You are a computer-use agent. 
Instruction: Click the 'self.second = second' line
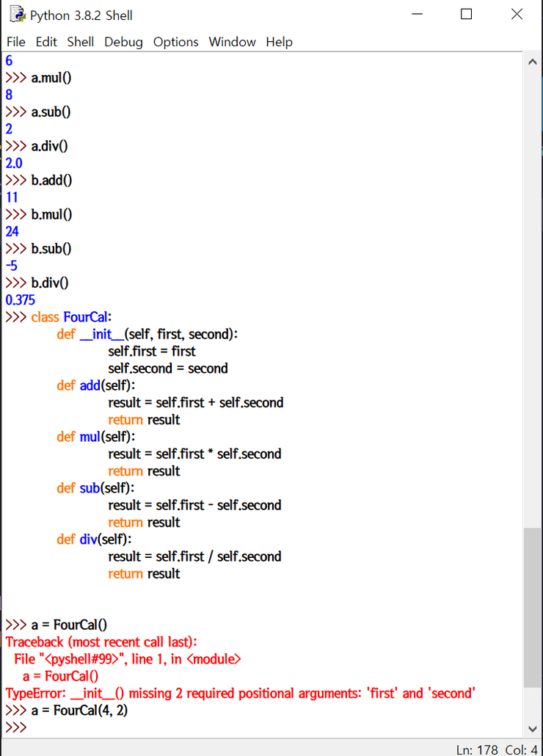tap(168, 368)
